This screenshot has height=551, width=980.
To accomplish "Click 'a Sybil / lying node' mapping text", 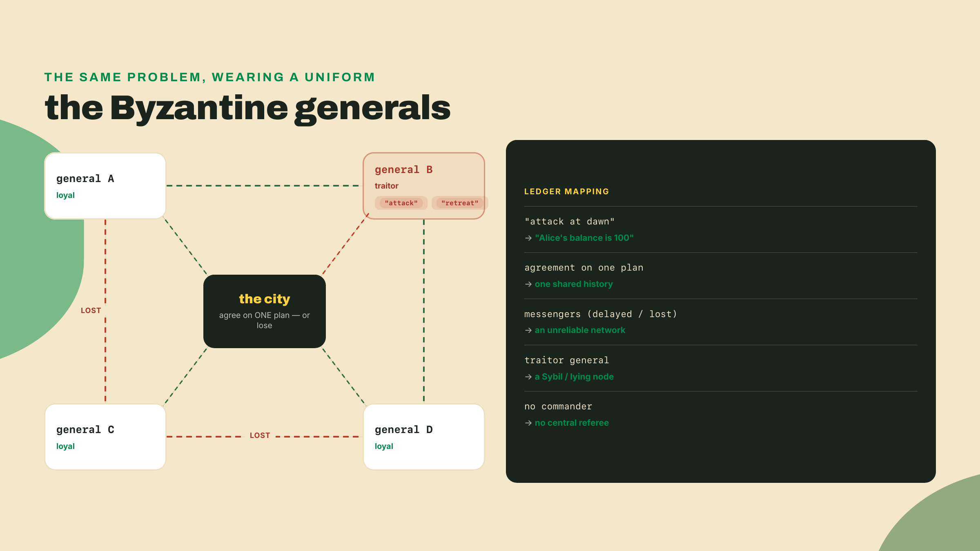I will 574,377.
